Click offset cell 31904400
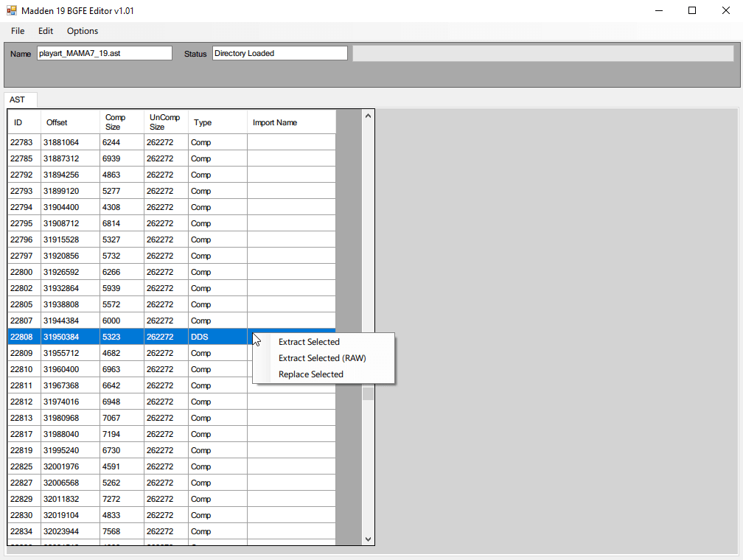Viewport: 743px width, 560px height. click(x=70, y=207)
